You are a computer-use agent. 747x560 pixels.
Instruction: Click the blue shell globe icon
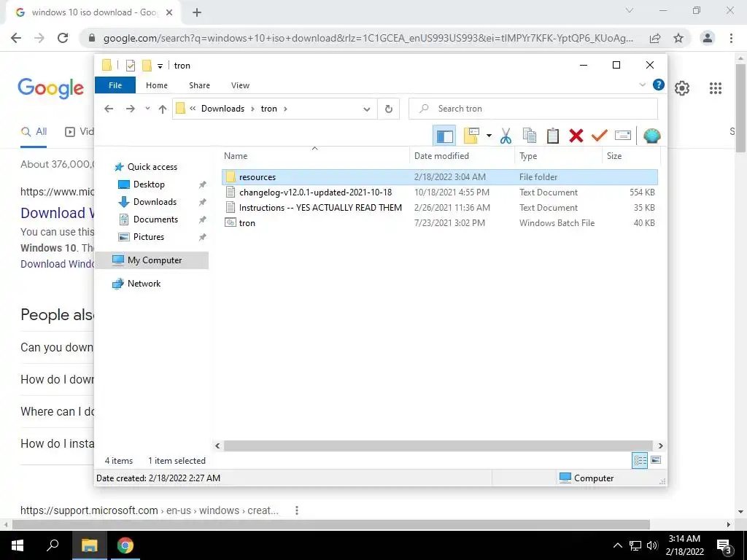tap(651, 136)
